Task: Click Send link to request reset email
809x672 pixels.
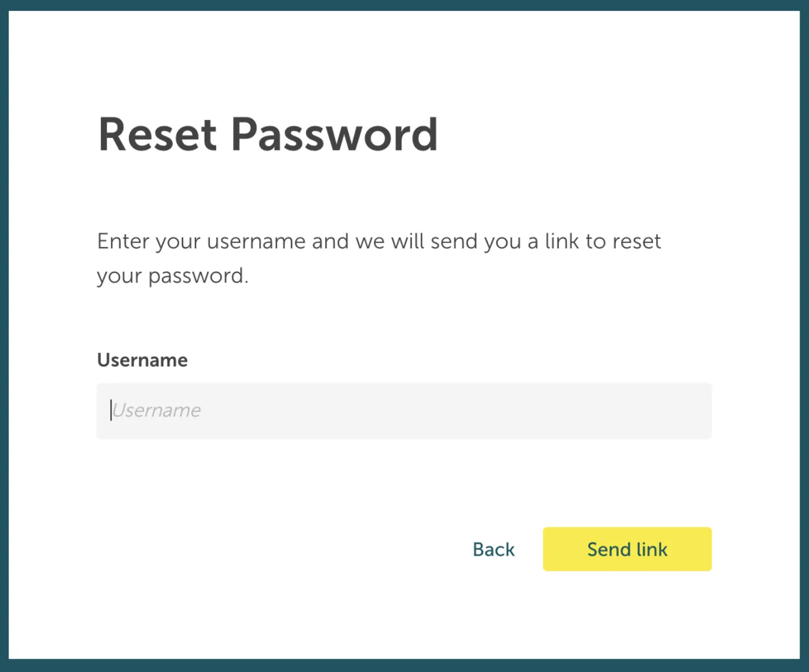Action: 627,549
